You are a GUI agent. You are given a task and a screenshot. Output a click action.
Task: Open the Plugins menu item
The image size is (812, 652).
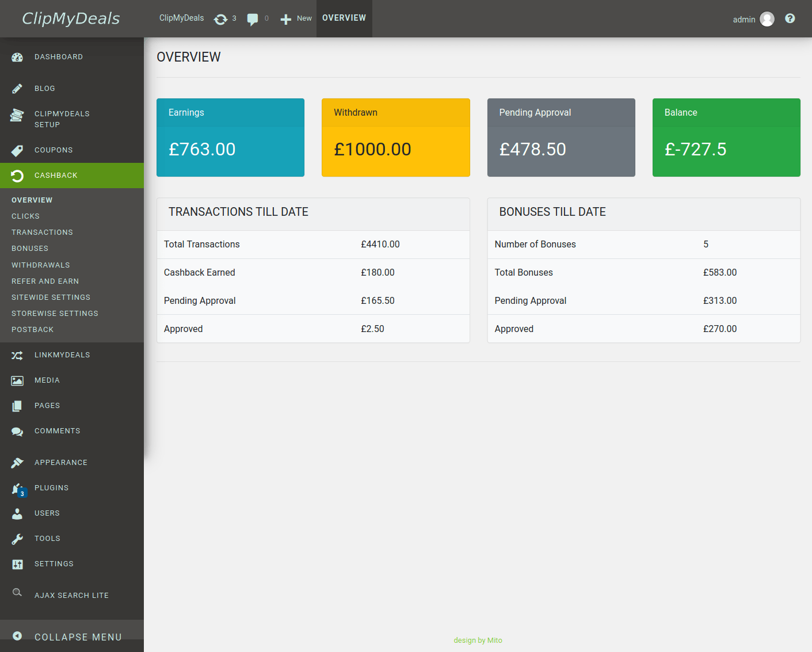coord(72,488)
